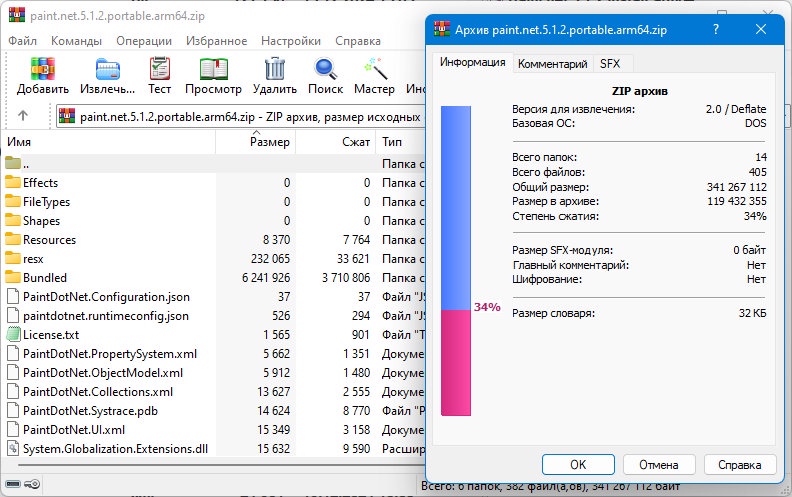Click the dialog's question mark help button
792x497 pixels.
tap(716, 29)
